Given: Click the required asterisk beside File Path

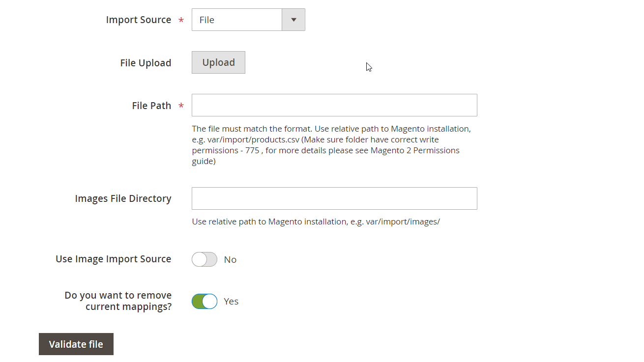Looking at the screenshot, I should [181, 107].
